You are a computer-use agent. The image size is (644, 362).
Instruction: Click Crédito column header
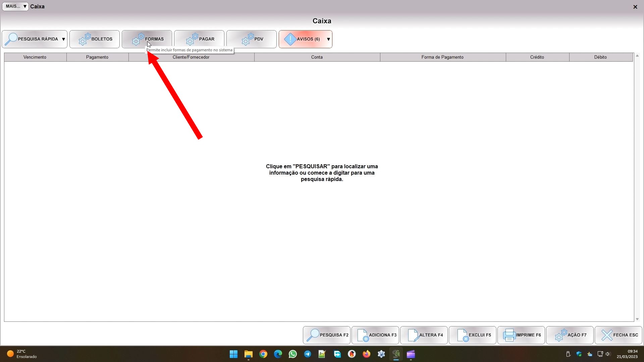537,57
